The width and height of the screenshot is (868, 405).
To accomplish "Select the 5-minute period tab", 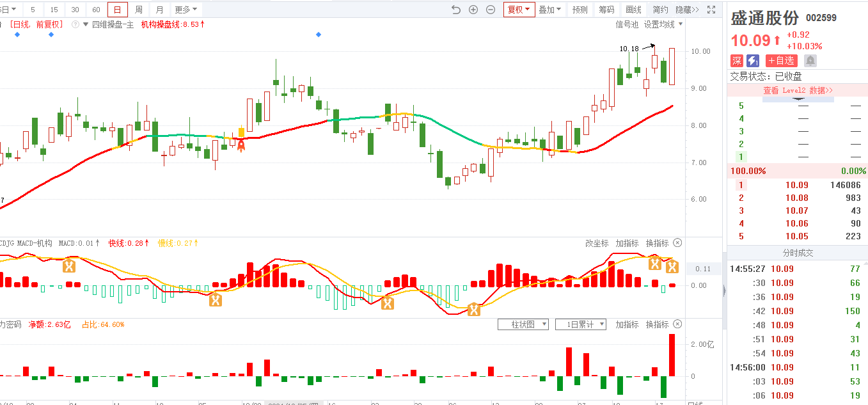I will [x=33, y=10].
